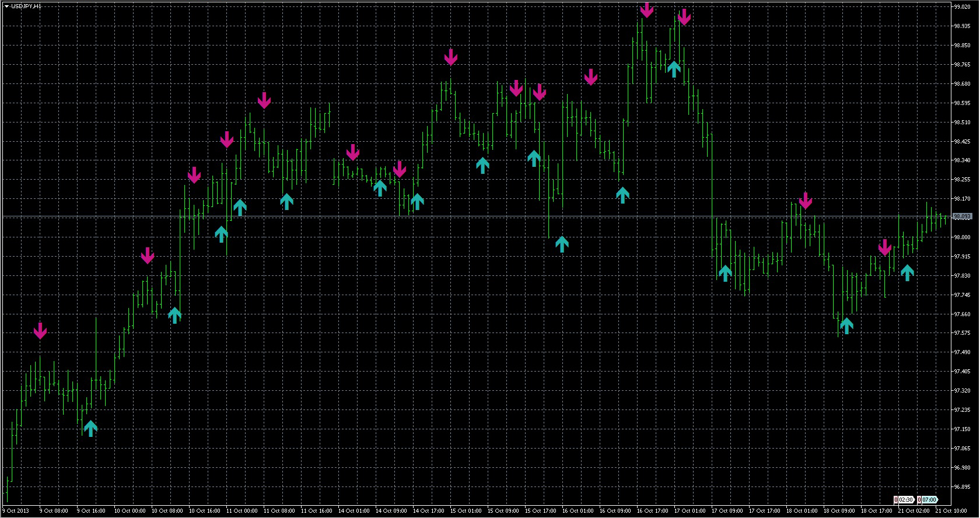Click teal arrow beneath the 18 Oct 09:00 low
This screenshot has width=980, height=518.
pyautogui.click(x=846, y=325)
